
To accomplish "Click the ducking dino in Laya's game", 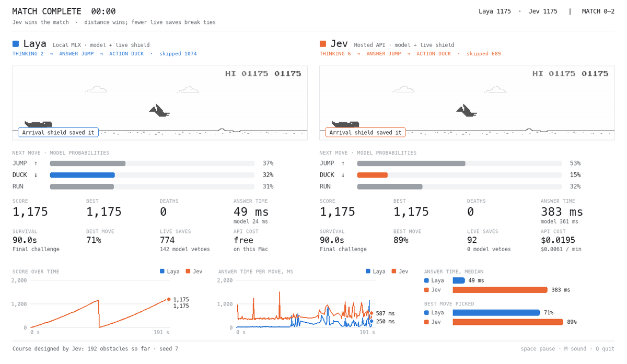I will 39,124.
